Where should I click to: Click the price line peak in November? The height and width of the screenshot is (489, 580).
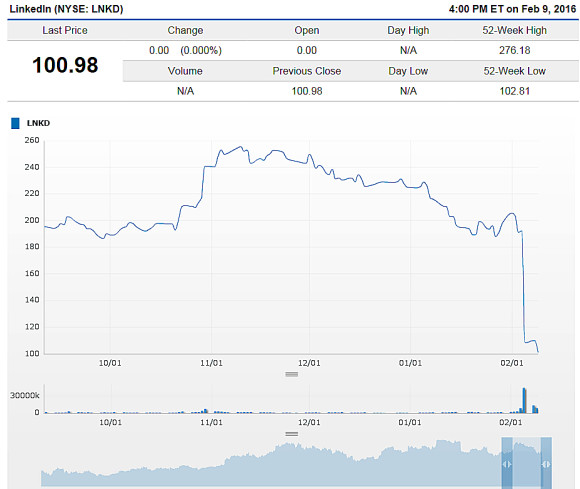[x=241, y=147]
